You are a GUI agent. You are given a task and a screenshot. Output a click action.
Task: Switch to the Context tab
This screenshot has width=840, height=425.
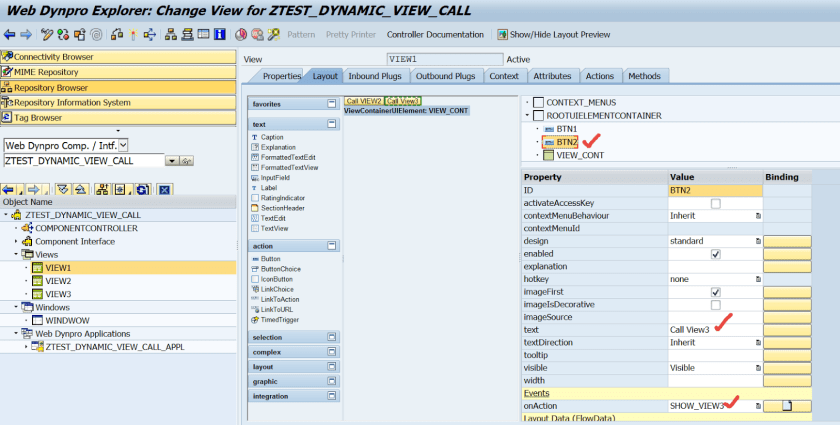point(504,76)
